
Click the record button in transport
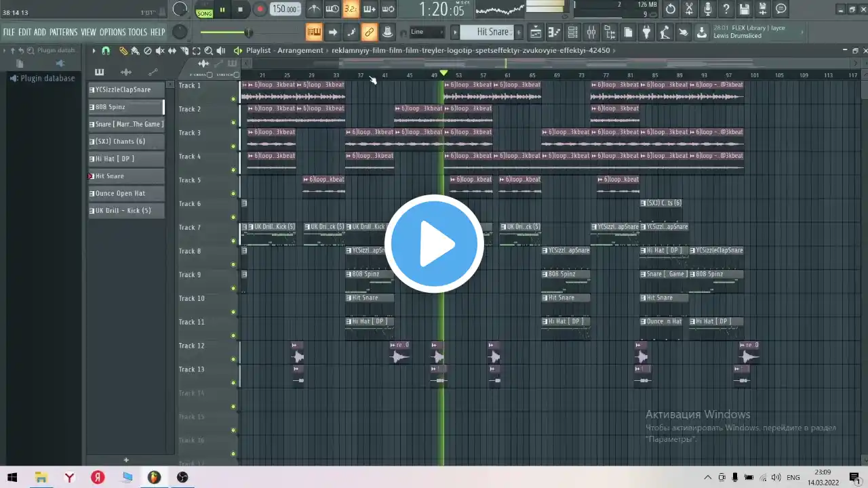260,9
